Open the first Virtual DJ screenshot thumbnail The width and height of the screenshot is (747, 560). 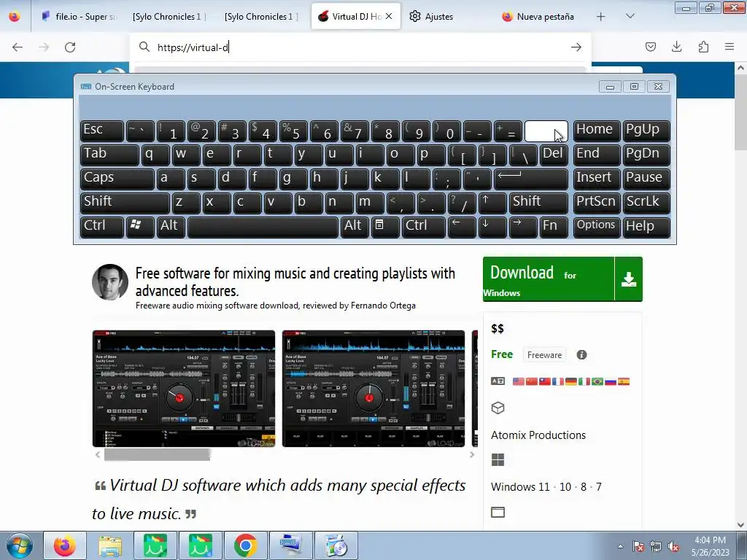(183, 389)
